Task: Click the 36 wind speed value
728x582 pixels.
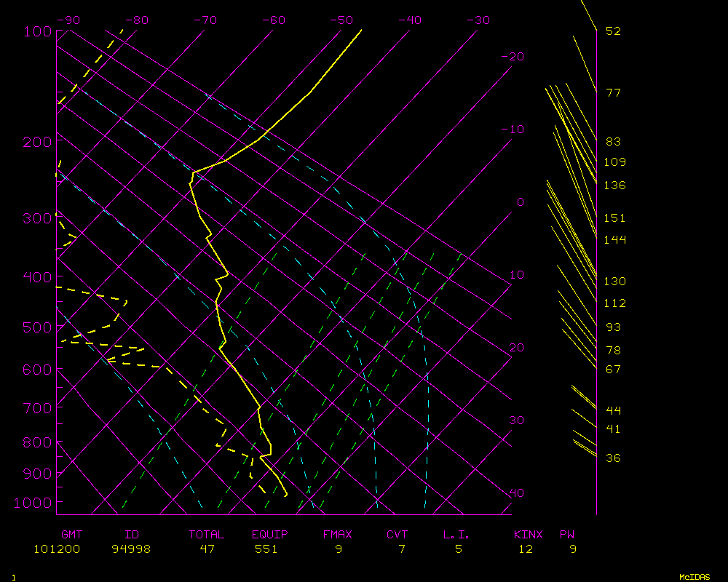Action: [613, 458]
